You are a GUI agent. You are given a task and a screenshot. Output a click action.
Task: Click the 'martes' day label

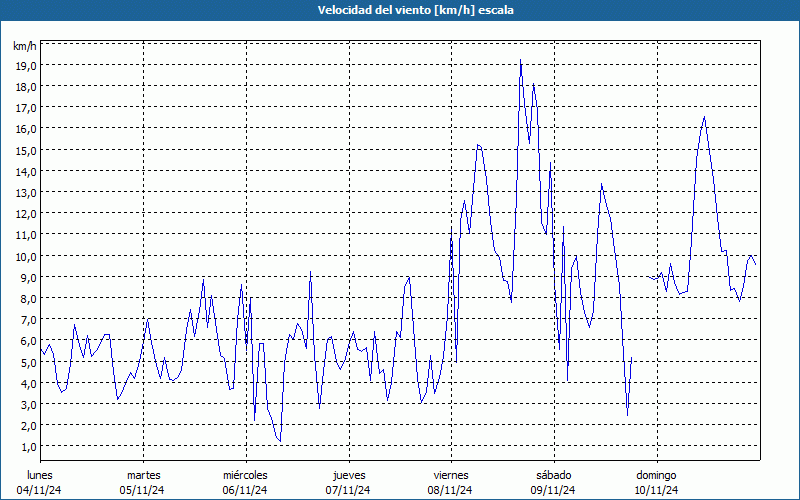[144, 475]
